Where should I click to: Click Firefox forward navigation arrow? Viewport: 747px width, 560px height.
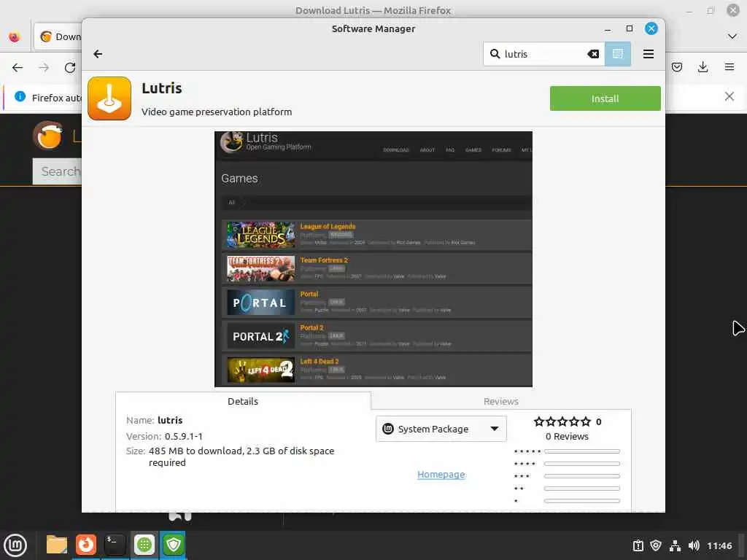pyautogui.click(x=44, y=68)
